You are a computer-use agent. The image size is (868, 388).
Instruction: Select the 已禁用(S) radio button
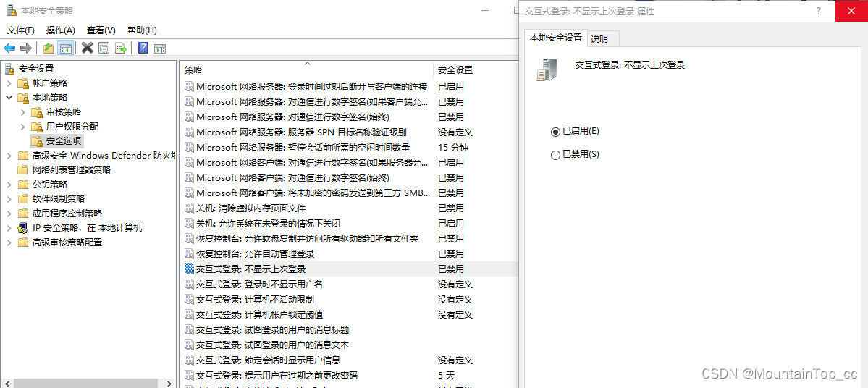pos(555,155)
